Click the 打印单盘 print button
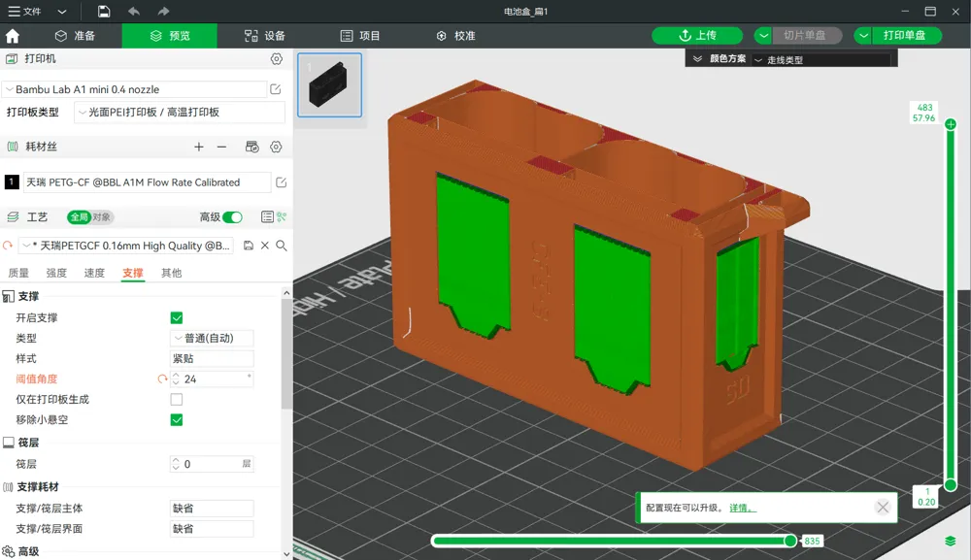The height and width of the screenshot is (560, 971). coord(907,35)
